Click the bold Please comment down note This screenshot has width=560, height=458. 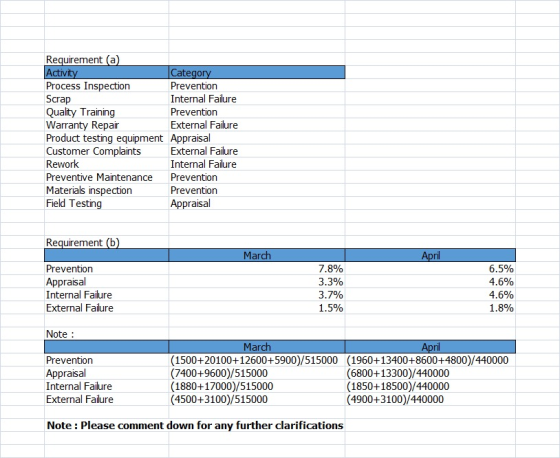195,425
